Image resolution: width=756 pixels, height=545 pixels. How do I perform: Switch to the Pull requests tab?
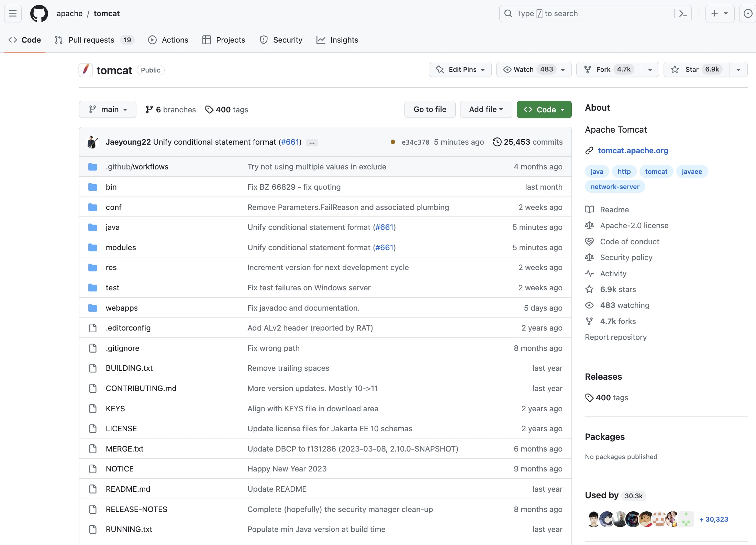coord(91,40)
